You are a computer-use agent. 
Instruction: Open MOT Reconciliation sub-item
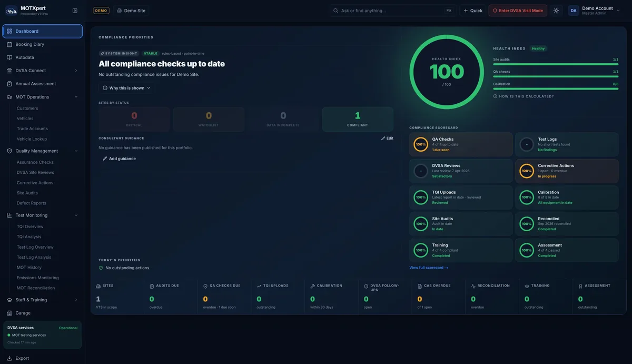36,288
